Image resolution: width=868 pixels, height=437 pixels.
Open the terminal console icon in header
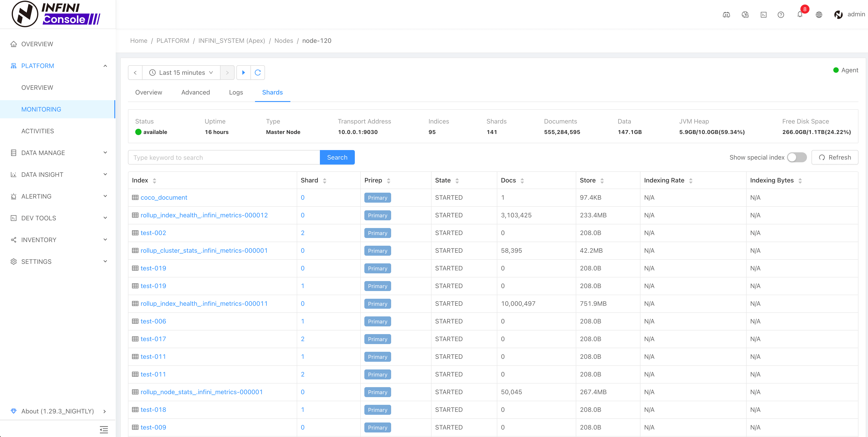click(764, 15)
